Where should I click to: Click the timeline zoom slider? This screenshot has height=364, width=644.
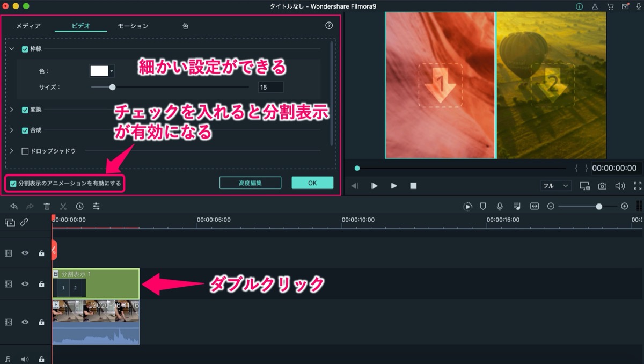pos(587,206)
